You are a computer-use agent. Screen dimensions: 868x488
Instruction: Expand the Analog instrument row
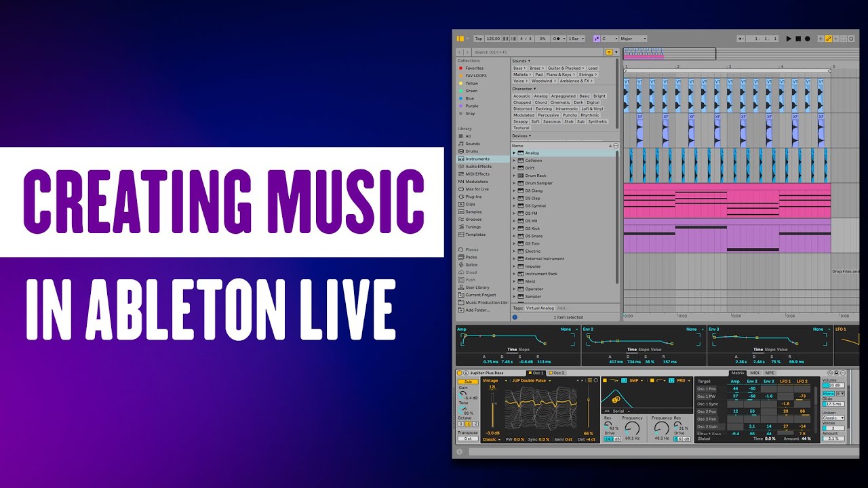514,153
